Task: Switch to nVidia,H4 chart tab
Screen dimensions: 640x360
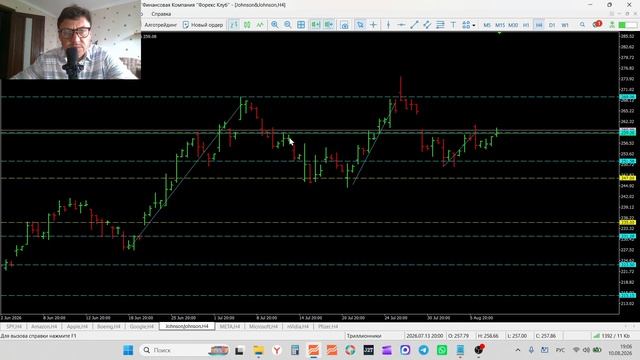Action: (298, 327)
